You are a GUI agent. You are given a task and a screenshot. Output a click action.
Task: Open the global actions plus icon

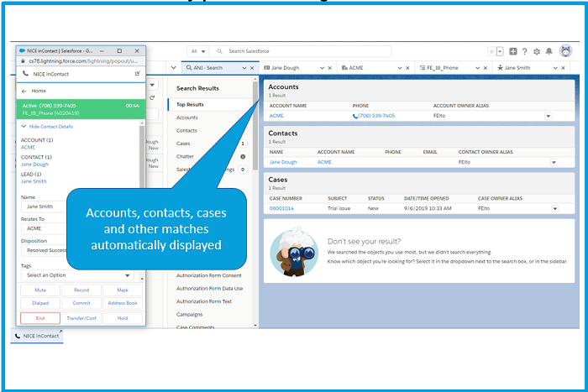point(513,52)
